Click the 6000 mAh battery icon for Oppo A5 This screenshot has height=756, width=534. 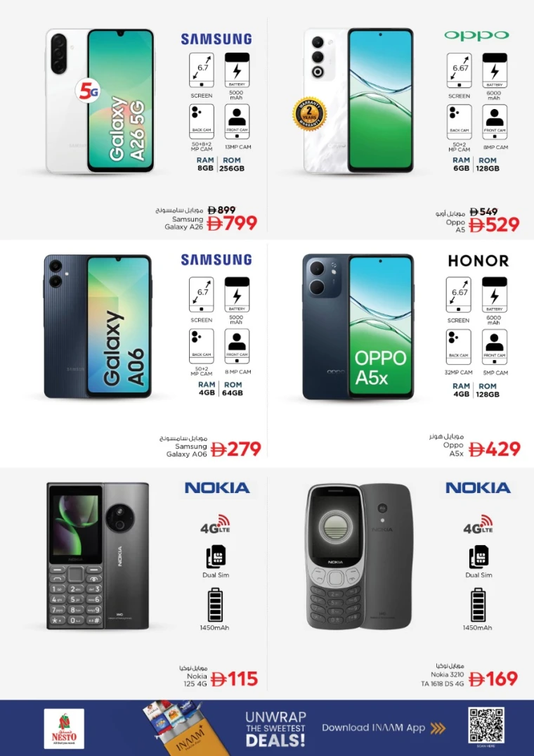495,70
